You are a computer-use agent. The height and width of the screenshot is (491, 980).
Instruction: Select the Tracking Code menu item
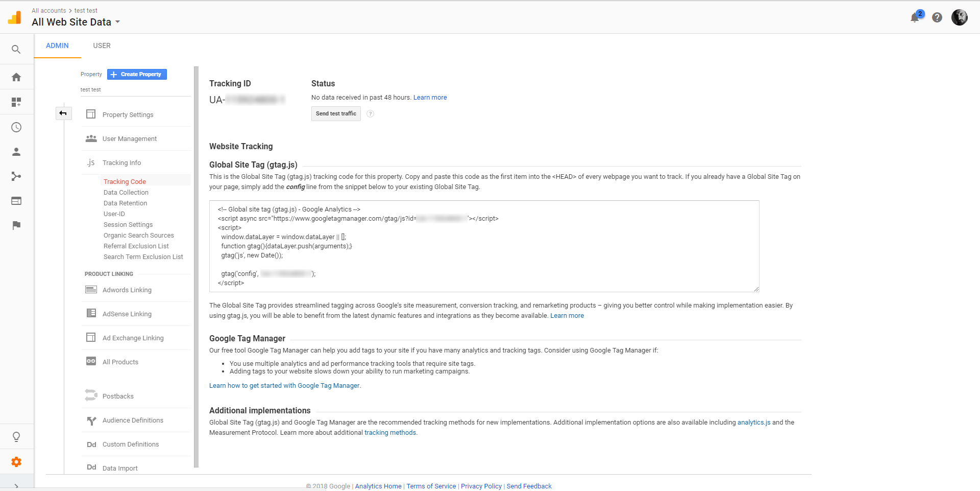125,181
